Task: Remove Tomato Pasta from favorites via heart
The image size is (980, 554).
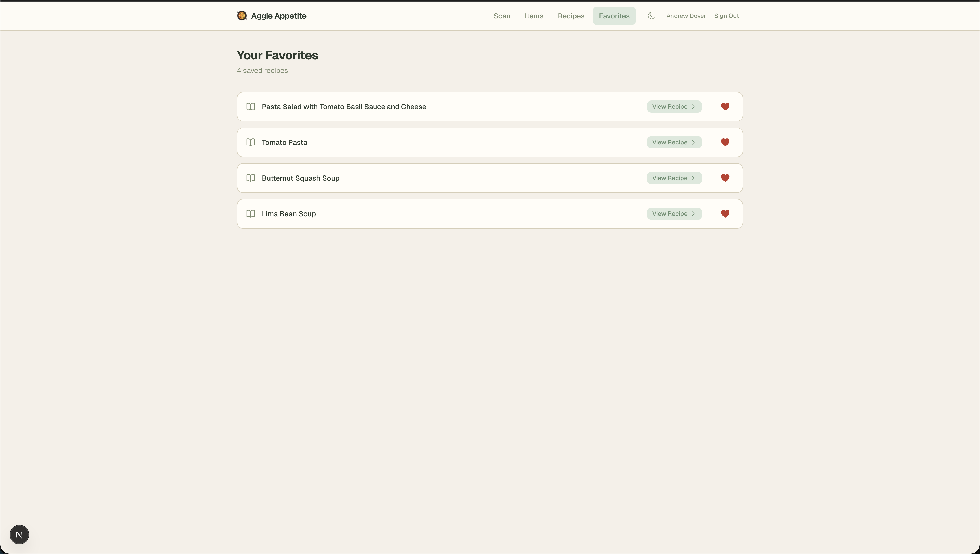Action: click(725, 142)
